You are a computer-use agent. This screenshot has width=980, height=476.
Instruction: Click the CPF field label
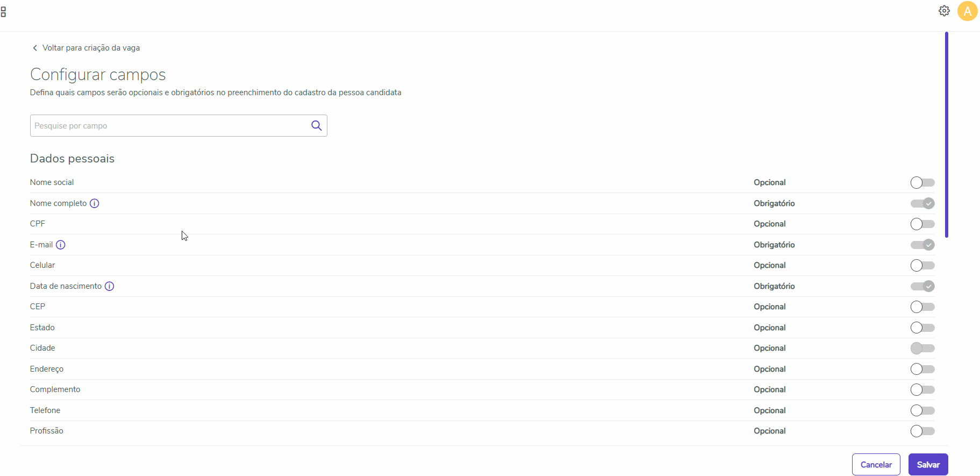pos(38,224)
